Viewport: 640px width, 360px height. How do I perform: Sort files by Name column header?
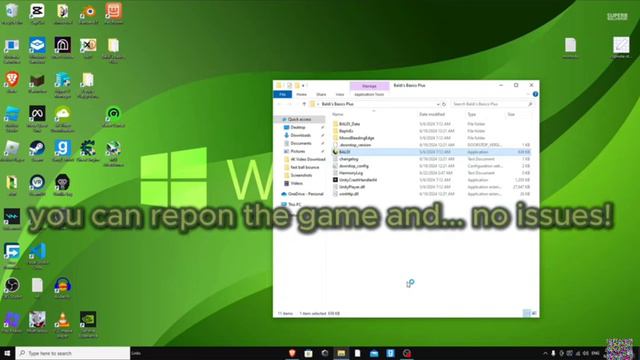(x=338, y=114)
